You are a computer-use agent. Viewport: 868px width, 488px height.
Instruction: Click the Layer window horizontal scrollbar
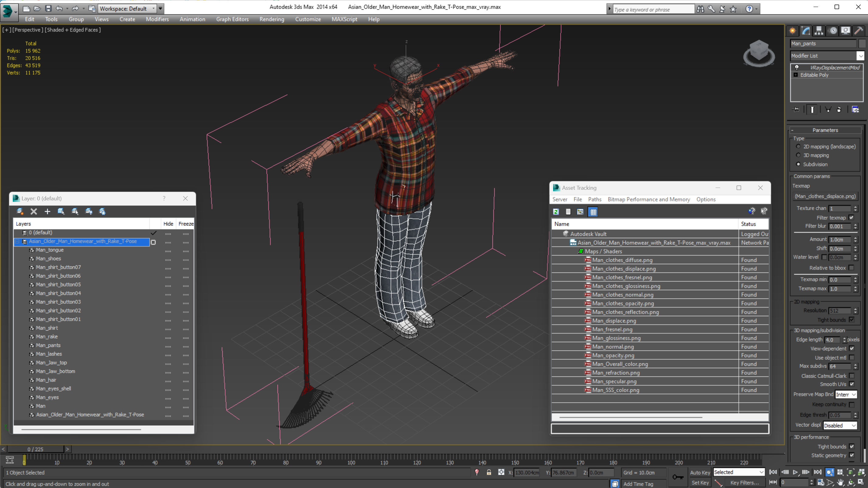pos(81,429)
